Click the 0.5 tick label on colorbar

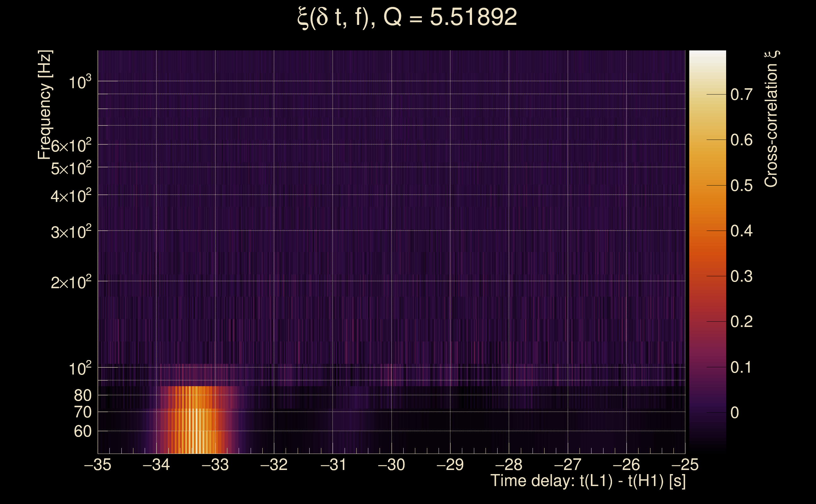tap(741, 186)
